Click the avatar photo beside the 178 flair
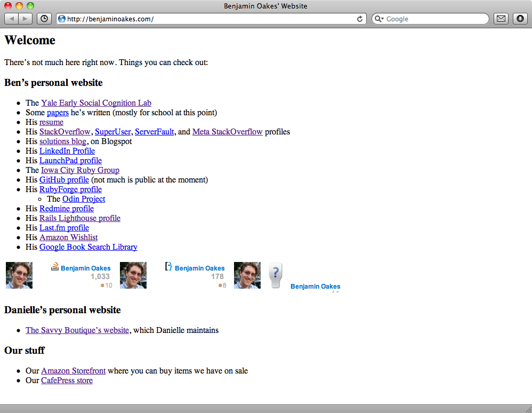Screen dimensions: 532x413 [x=133, y=275]
